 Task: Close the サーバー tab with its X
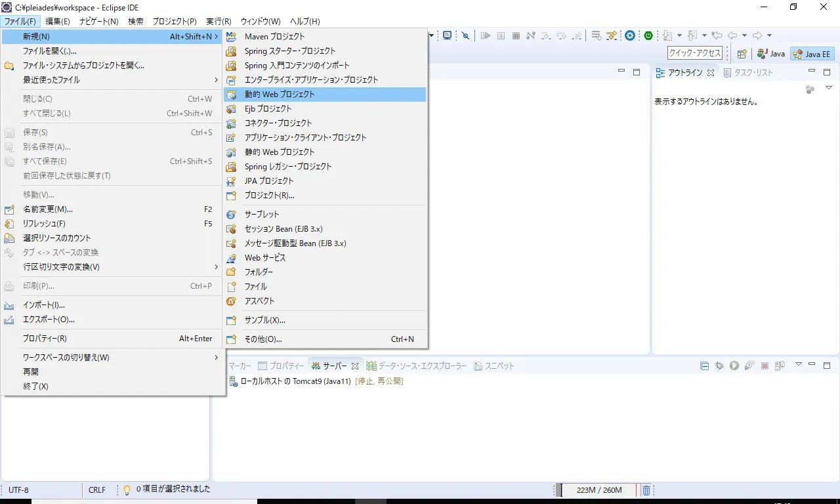coord(355,366)
